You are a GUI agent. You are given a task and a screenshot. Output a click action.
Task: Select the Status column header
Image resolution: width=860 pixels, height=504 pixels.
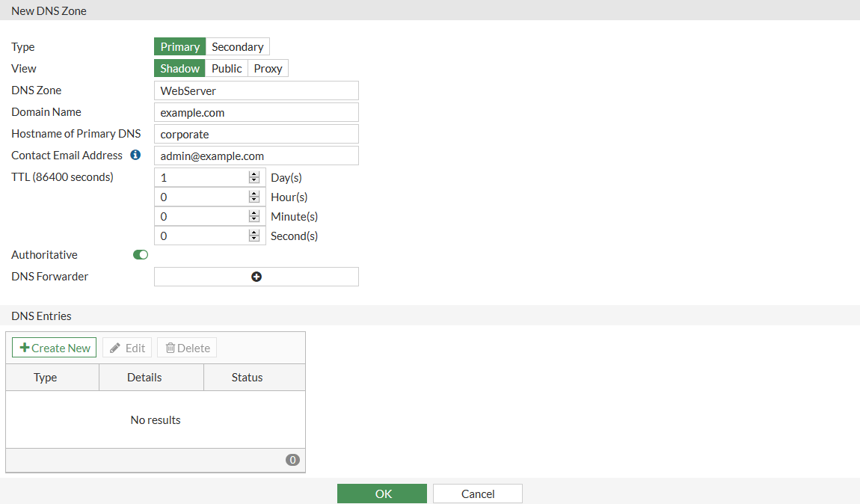pos(247,377)
